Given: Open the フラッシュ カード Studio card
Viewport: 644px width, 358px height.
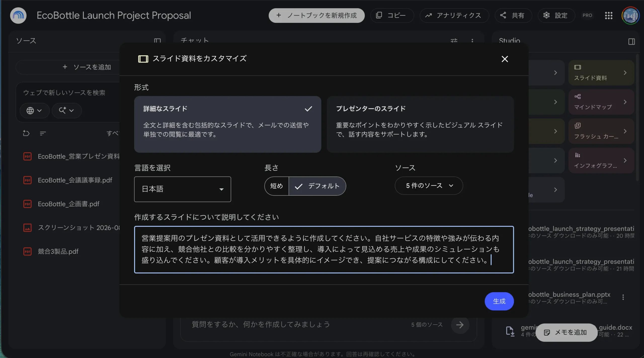Looking at the screenshot, I should (601, 131).
